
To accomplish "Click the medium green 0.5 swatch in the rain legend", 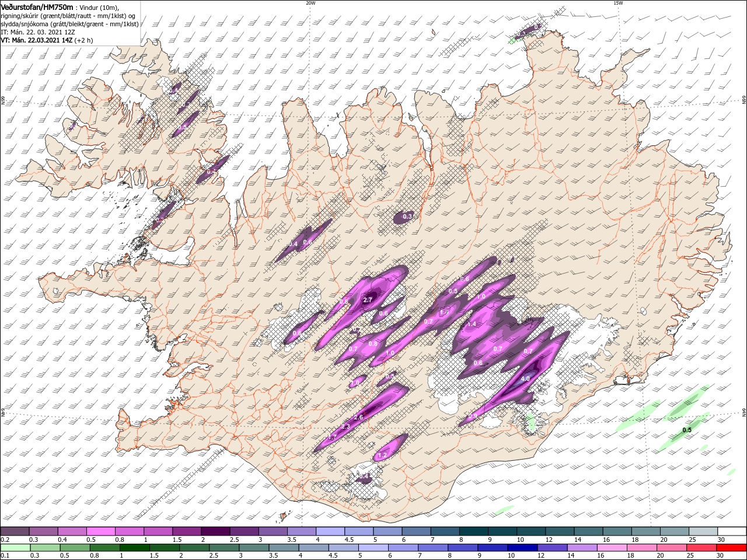I will pos(76,548).
